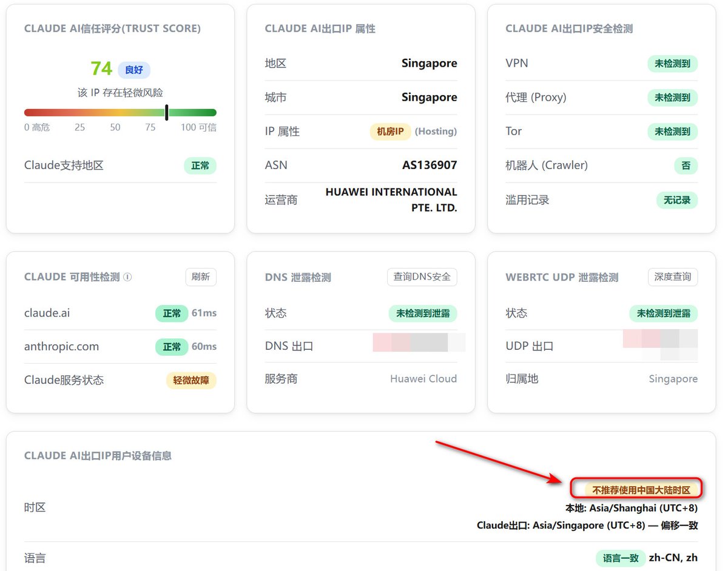Click the 未检测到泄露 badge in DNS 泄露检测
Screen dimensions: 728x571
tap(423, 313)
